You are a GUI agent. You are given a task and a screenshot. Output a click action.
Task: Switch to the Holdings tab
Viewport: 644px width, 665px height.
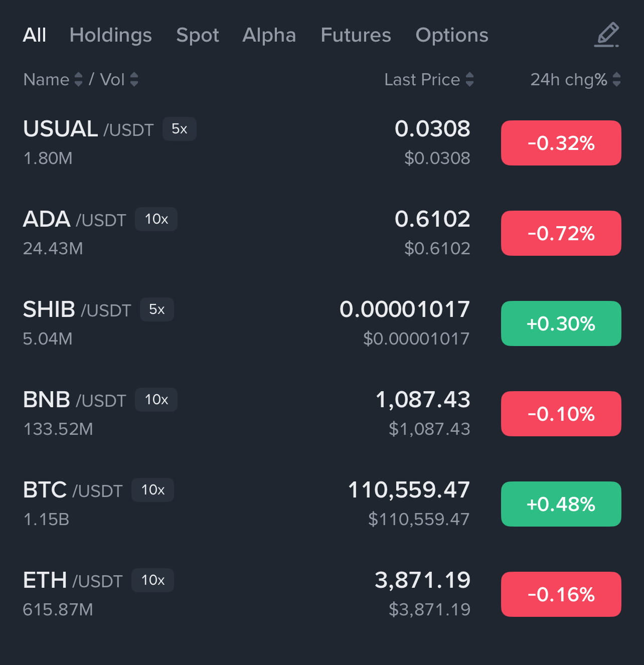point(110,35)
